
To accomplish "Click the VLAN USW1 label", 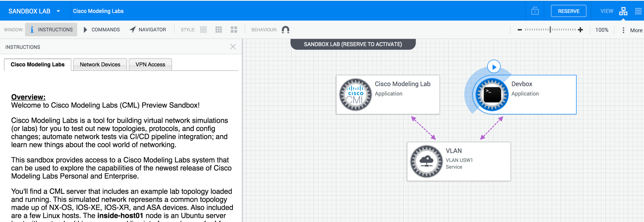I will point(459,160).
